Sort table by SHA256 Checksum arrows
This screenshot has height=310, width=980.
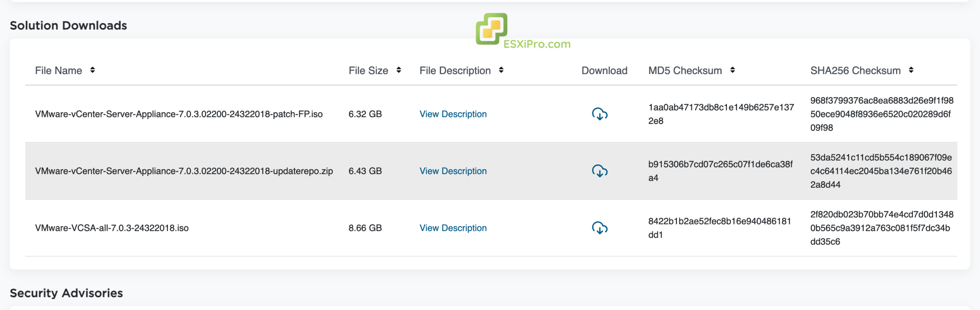pos(911,70)
